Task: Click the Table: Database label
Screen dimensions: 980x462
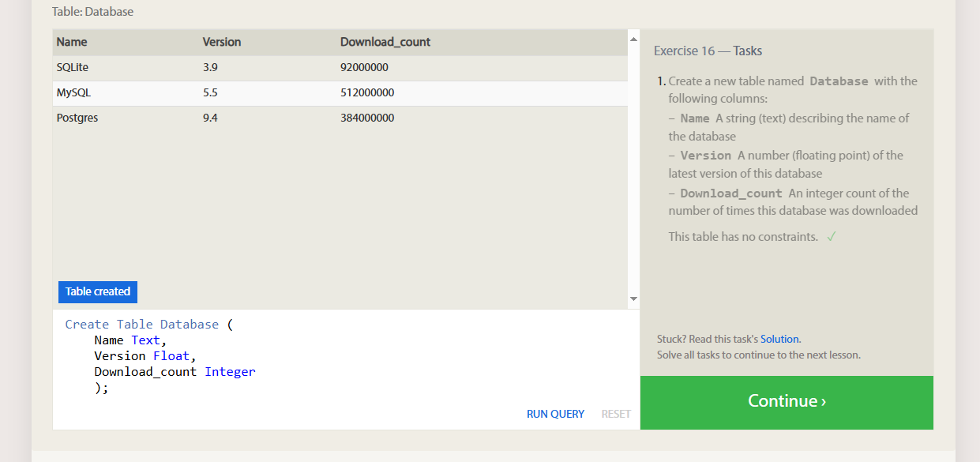Action: pos(92,12)
